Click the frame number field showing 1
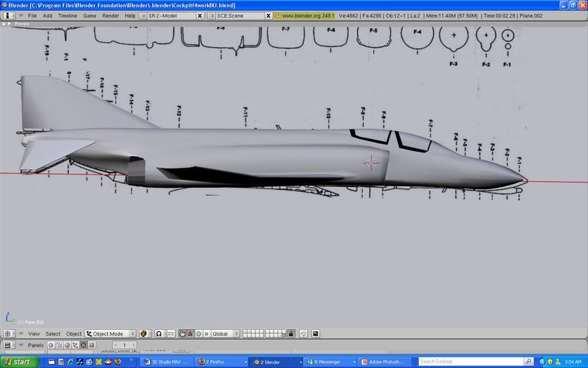 124,345
